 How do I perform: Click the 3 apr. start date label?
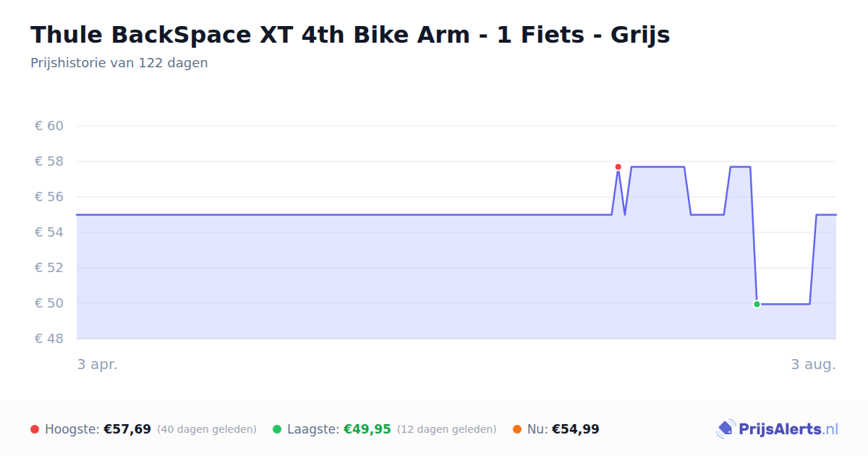(98, 364)
